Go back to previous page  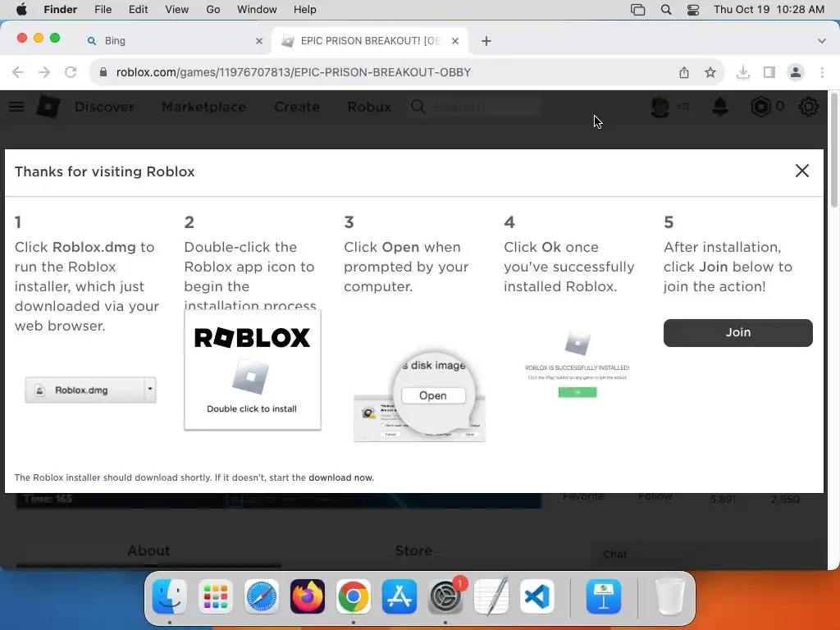(x=18, y=72)
